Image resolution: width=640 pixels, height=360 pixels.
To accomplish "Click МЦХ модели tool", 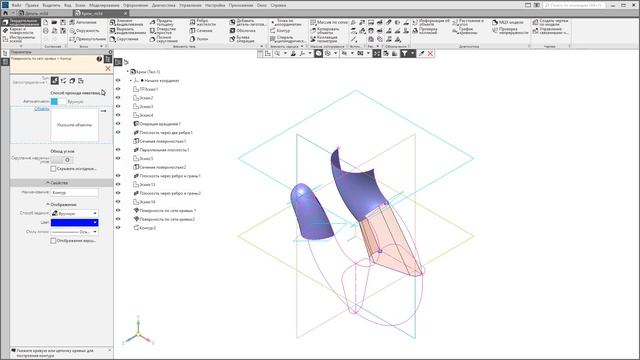I will point(508,22).
